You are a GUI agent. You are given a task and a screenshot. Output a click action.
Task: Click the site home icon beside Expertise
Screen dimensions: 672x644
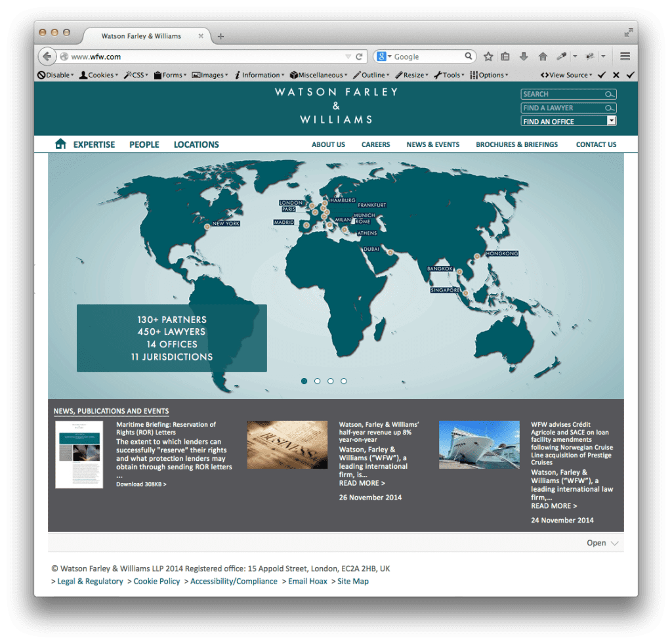point(60,144)
